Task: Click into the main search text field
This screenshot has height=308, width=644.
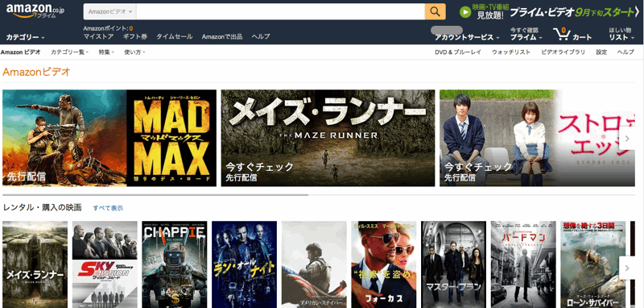Action: (280, 11)
